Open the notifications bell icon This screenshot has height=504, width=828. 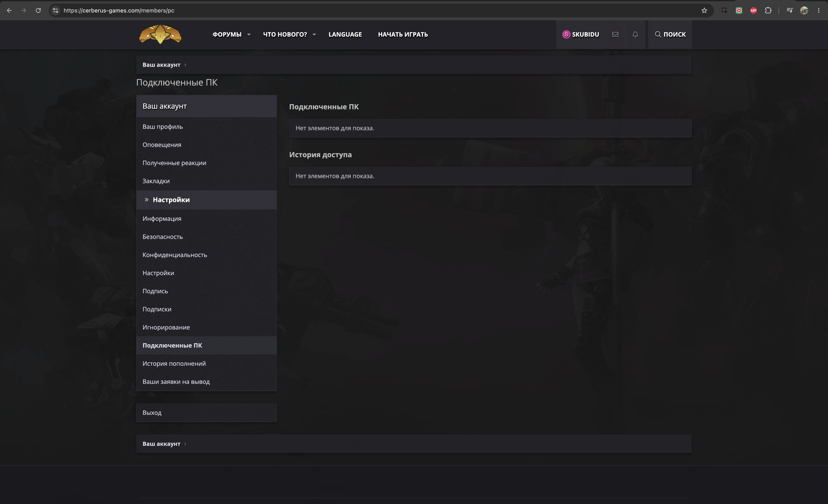point(635,34)
